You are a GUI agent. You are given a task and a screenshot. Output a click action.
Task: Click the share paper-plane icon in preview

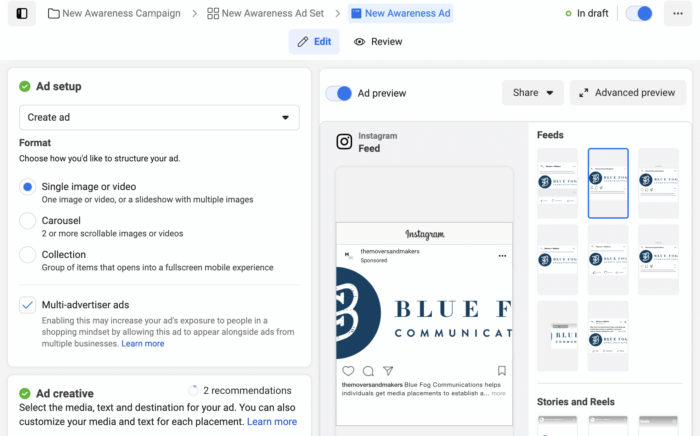(x=388, y=371)
